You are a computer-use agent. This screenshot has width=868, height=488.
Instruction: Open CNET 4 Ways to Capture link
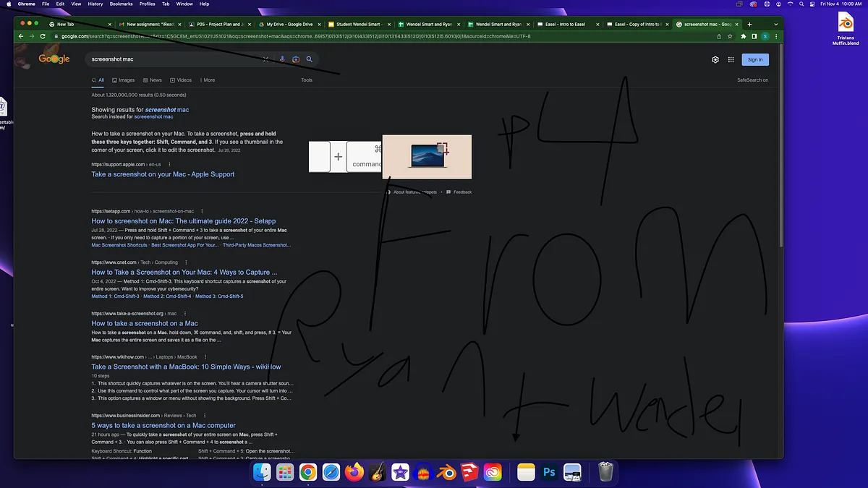point(184,273)
